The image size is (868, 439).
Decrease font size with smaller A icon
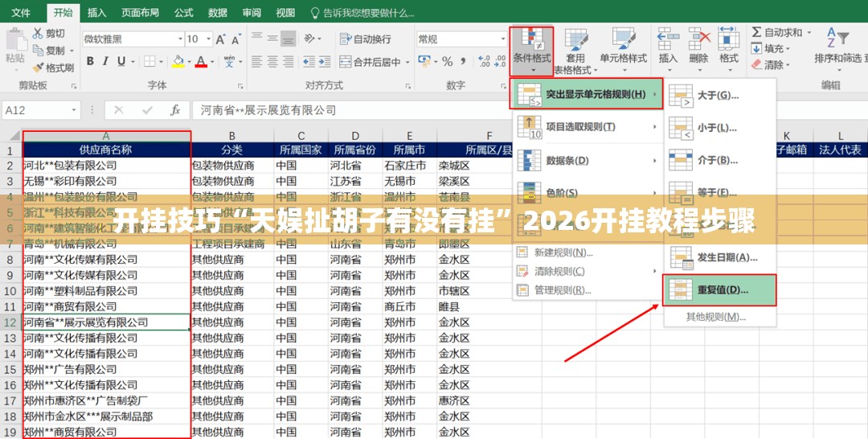coord(235,39)
